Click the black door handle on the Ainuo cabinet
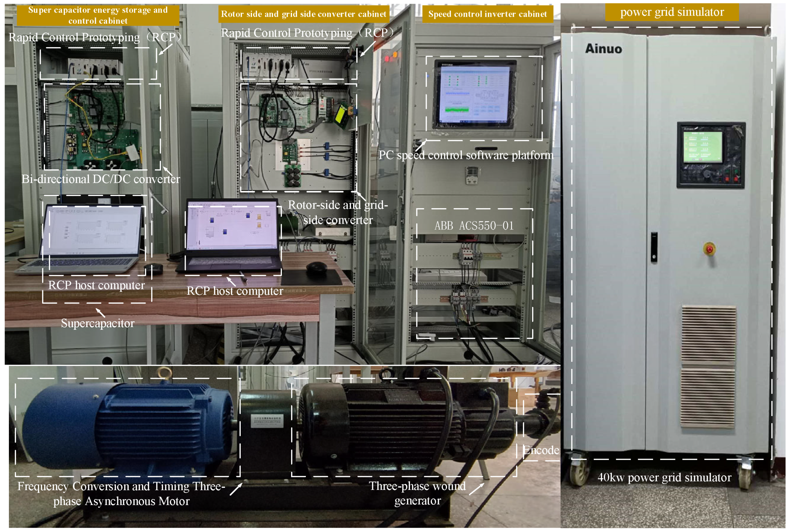790x532 pixels. (x=654, y=247)
